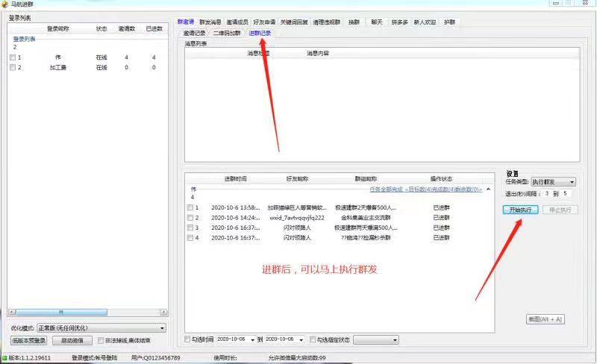The image size is (597, 364).
Task: Enable 非法掉线,集体结束 option
Action: [101, 341]
